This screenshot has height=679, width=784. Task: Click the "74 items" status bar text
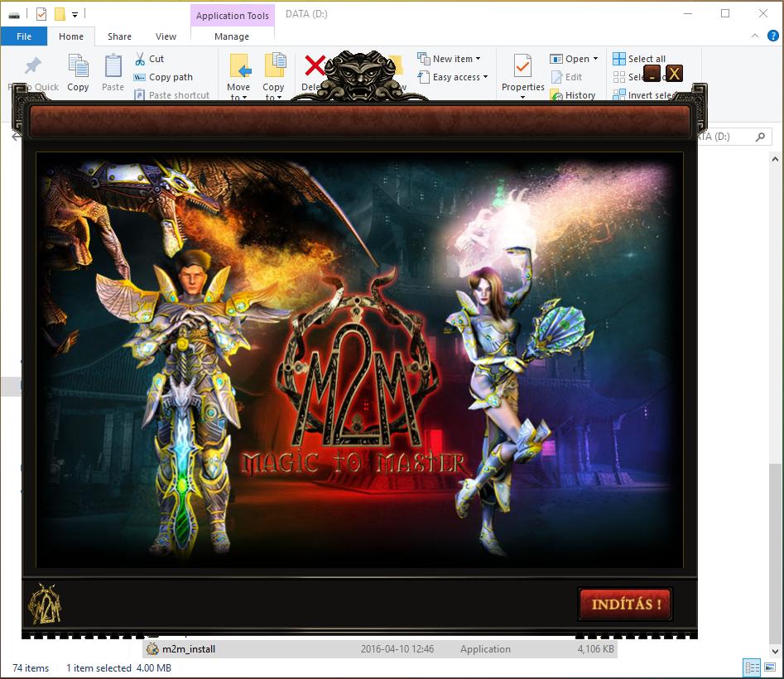31,668
